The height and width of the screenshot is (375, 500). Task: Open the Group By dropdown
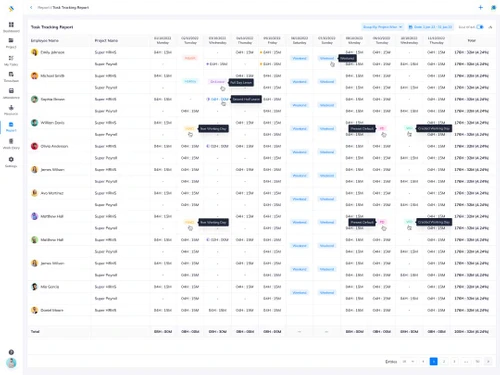tap(382, 27)
